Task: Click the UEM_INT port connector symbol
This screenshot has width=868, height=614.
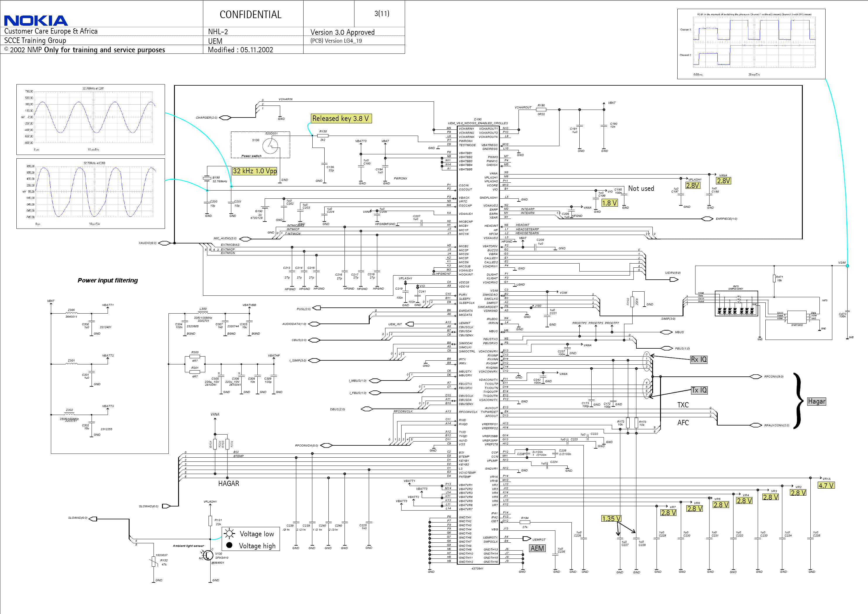Action: [x=409, y=324]
